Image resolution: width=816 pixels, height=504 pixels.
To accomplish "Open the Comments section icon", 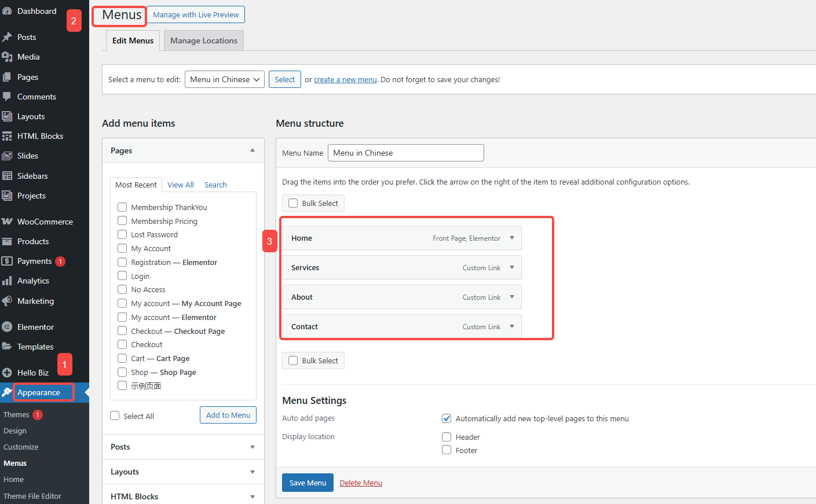I will tap(8, 97).
